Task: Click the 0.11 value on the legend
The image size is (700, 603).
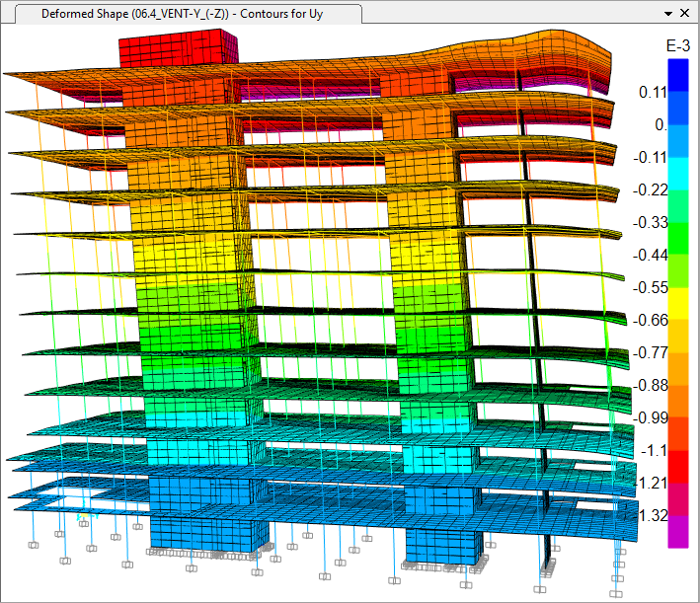Action: 654,92
